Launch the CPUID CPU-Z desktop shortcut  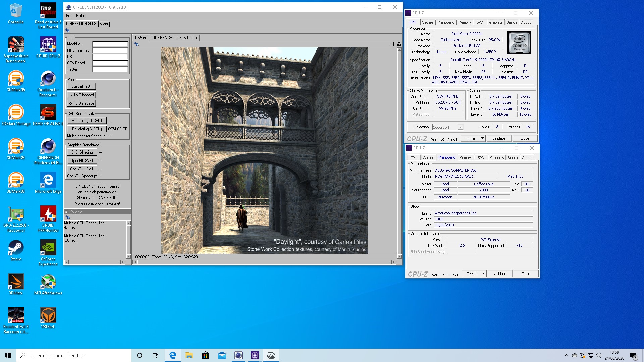tap(48, 47)
